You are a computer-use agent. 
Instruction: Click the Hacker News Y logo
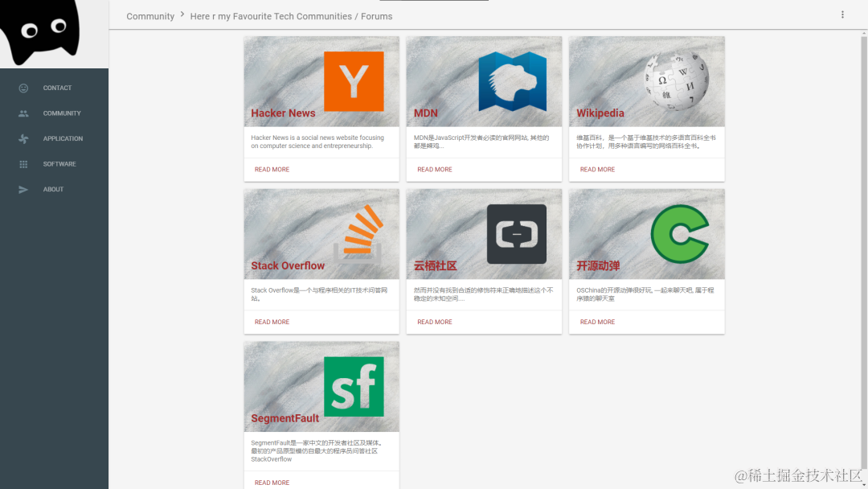(x=354, y=81)
